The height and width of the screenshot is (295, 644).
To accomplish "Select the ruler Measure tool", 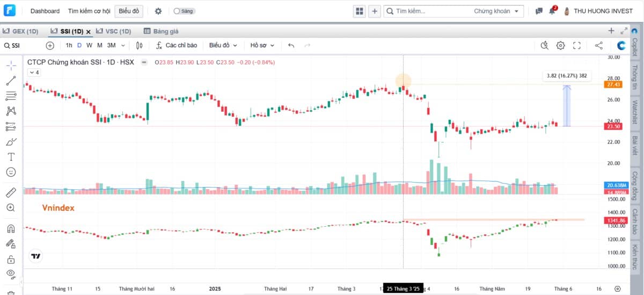I will click(x=11, y=192).
